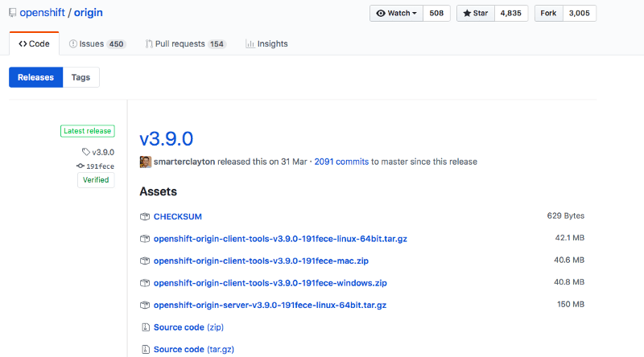
Task: Download the client tools windows.zip
Action: 270,283
